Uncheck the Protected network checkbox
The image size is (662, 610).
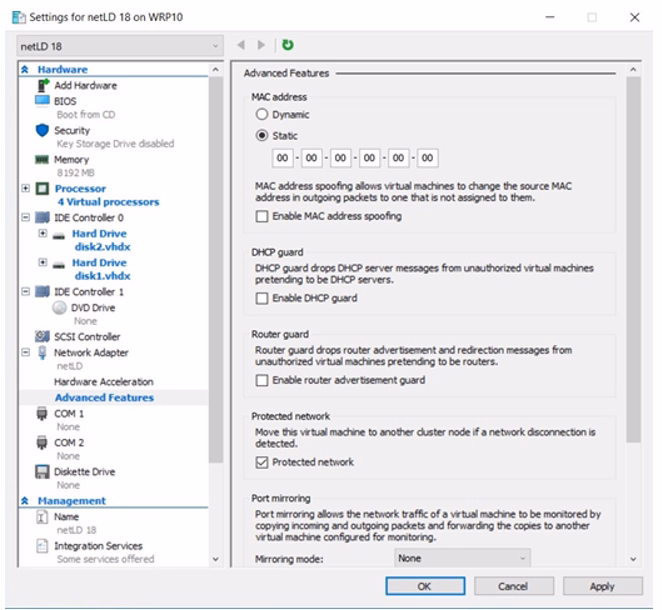pyautogui.click(x=262, y=462)
